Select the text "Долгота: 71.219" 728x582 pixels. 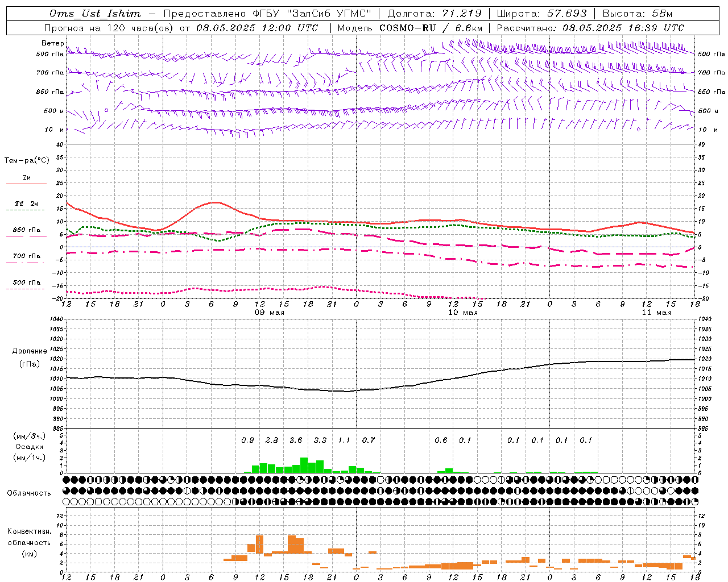pyautogui.click(x=435, y=14)
